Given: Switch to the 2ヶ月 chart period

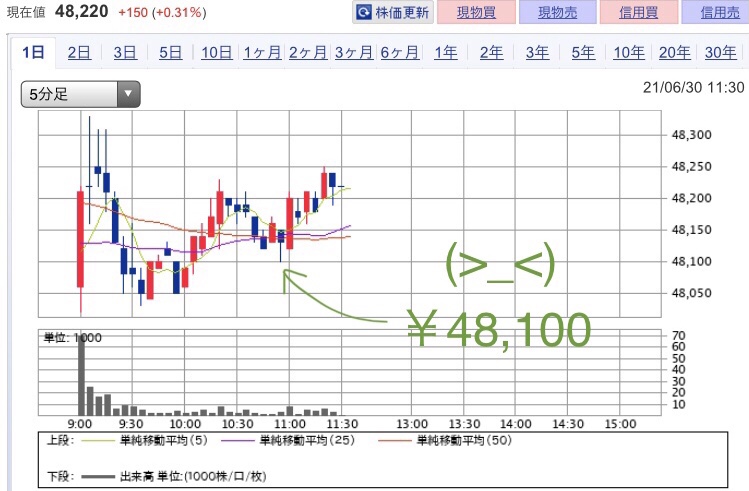Looking at the screenshot, I should pyautogui.click(x=308, y=52).
